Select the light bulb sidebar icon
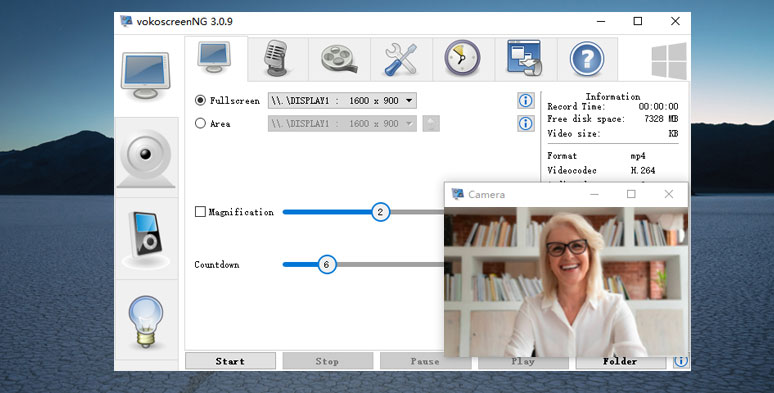The image size is (774, 393). (146, 320)
